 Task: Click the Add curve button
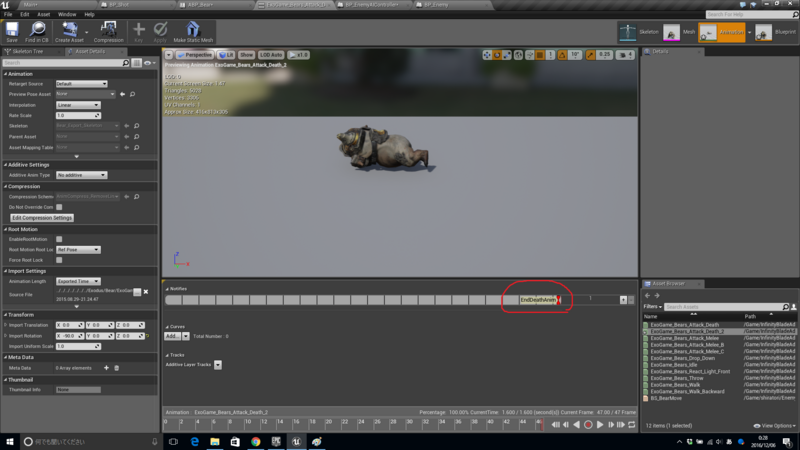click(172, 336)
